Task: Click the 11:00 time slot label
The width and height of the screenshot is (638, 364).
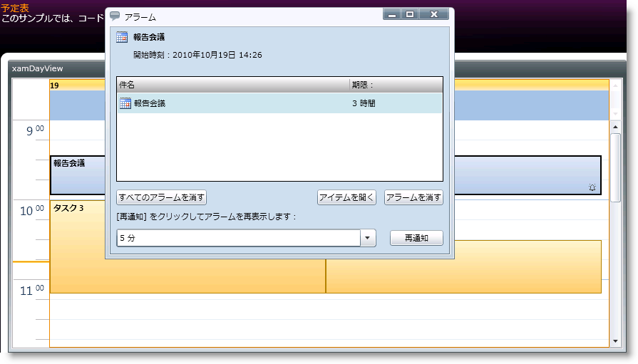Action: [32, 290]
